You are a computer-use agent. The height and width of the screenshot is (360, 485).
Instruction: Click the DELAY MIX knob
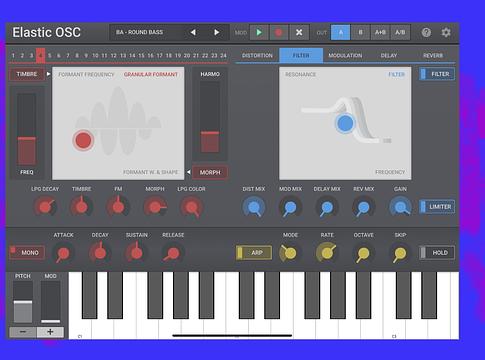pyautogui.click(x=327, y=207)
